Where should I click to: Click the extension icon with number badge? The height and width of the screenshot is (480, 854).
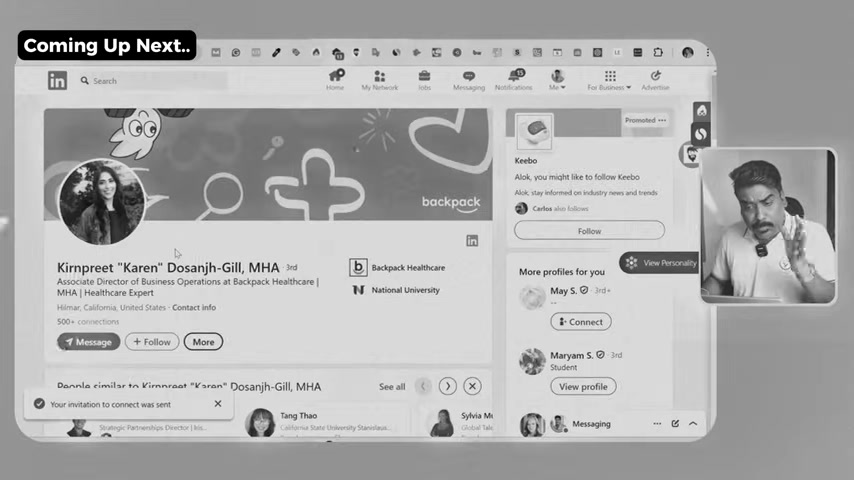[337, 53]
